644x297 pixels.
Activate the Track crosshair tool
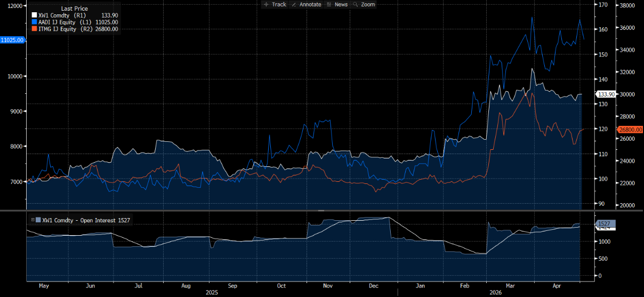(275, 4)
